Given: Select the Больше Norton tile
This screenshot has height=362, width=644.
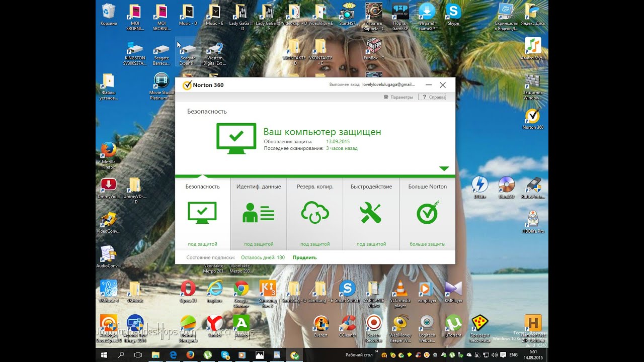Looking at the screenshot, I should click(427, 214).
